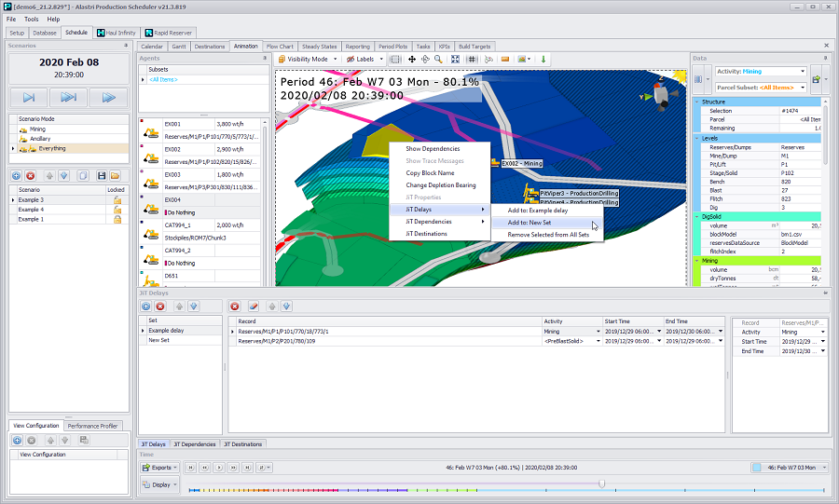Screen dimensions: 839x504
Task: Open the Visibility Mode dropdown
Action: point(307,59)
